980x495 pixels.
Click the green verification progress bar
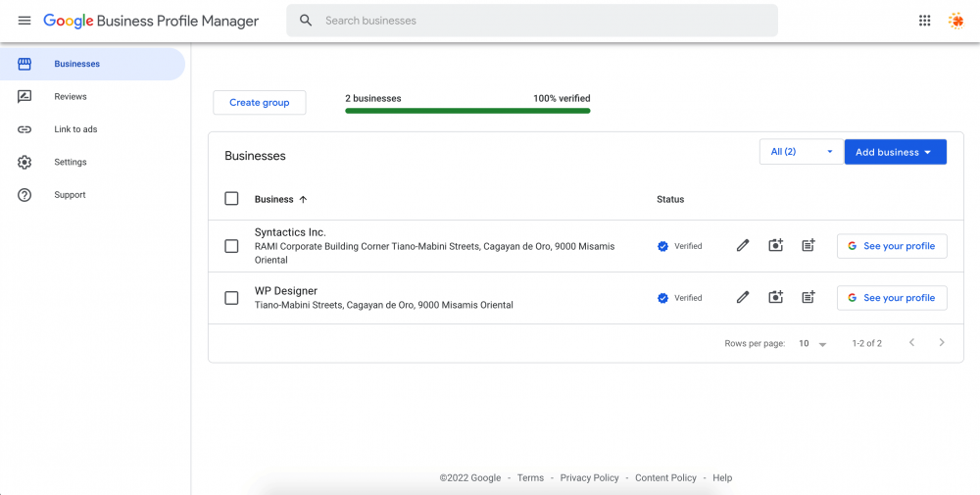[467, 111]
